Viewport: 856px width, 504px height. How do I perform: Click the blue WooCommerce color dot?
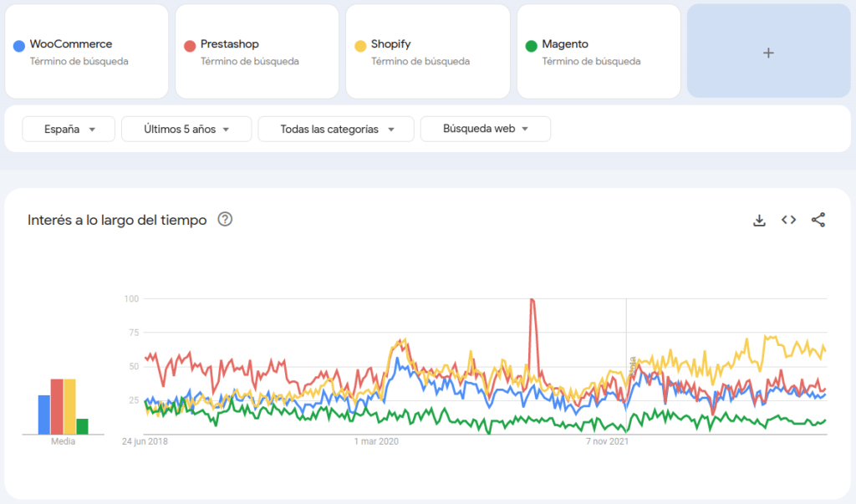[x=19, y=46]
